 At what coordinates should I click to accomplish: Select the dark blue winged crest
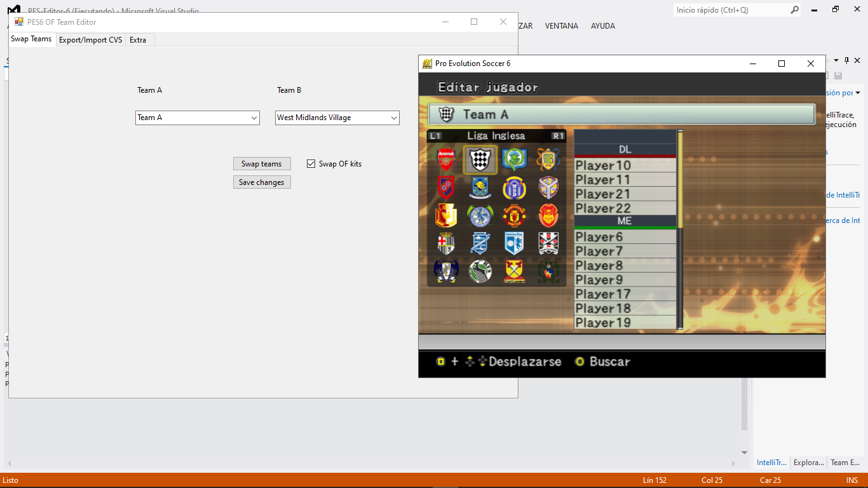click(x=446, y=271)
